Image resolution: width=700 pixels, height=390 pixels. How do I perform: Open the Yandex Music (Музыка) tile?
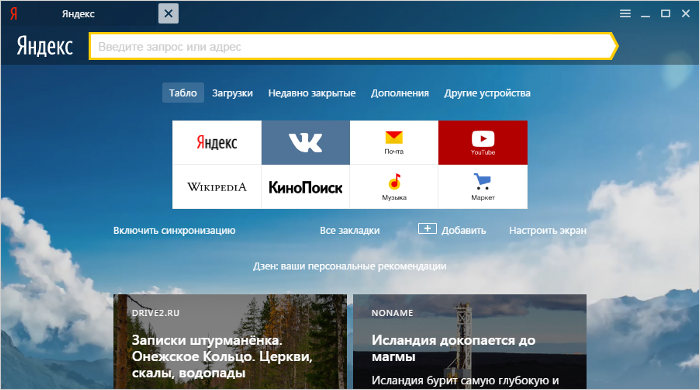[x=394, y=187]
